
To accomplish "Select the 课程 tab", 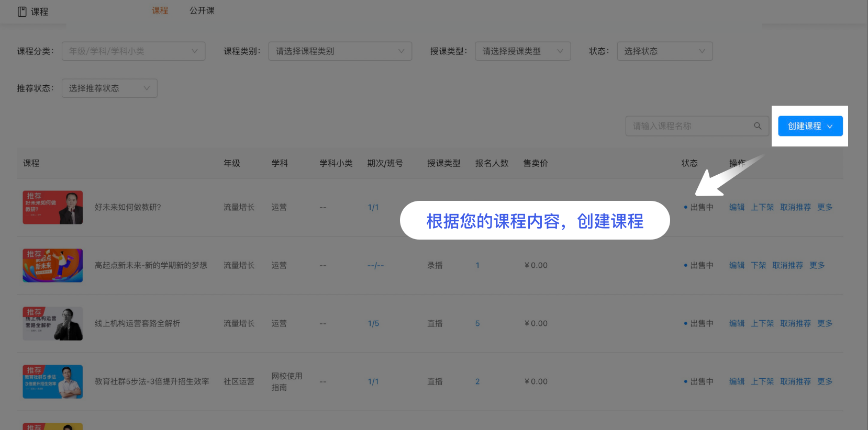I will (160, 10).
